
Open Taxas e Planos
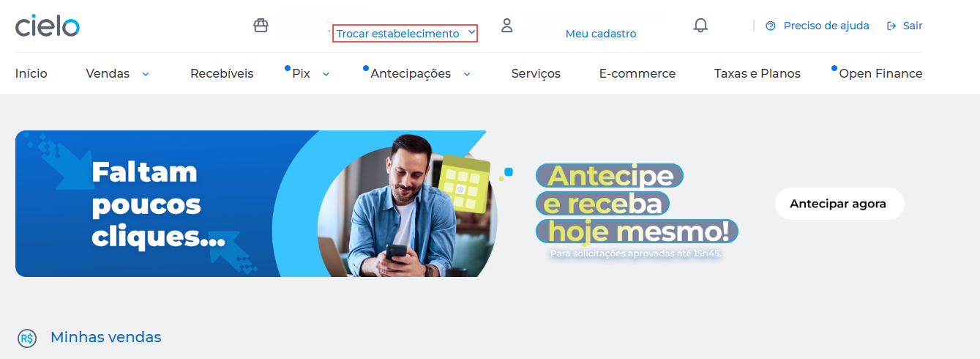tap(758, 73)
